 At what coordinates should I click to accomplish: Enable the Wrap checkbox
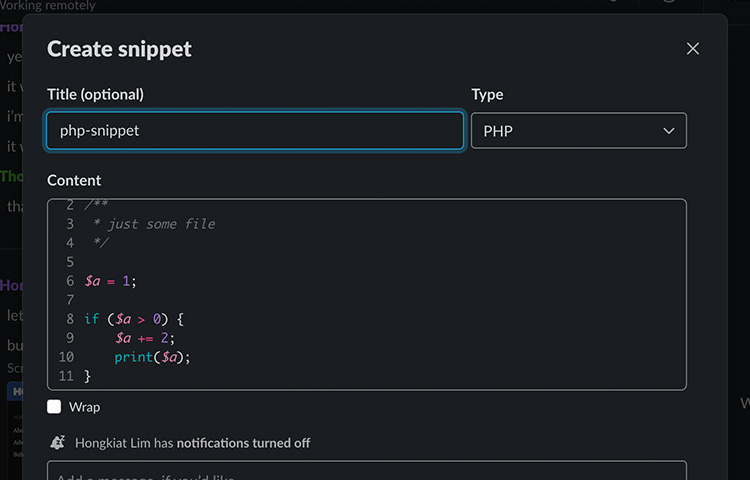coord(54,407)
